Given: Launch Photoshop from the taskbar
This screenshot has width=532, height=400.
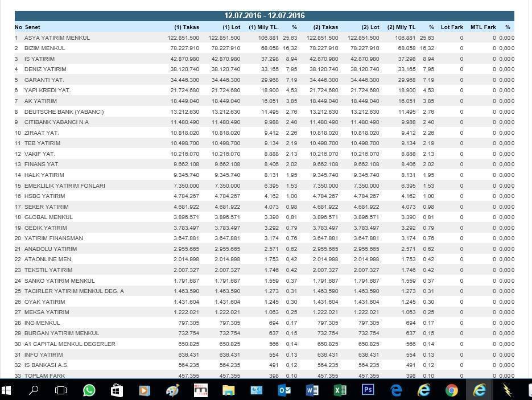Looking at the screenshot, I should [x=368, y=390].
